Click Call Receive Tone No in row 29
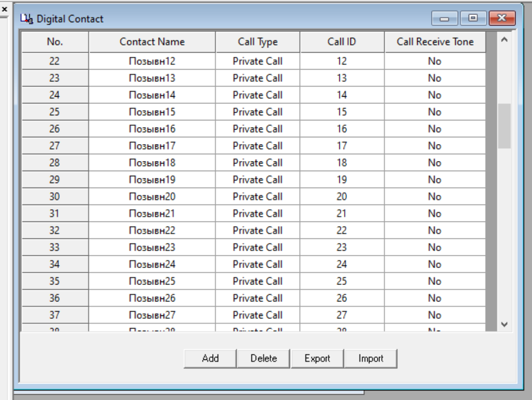532x400 pixels. click(435, 179)
